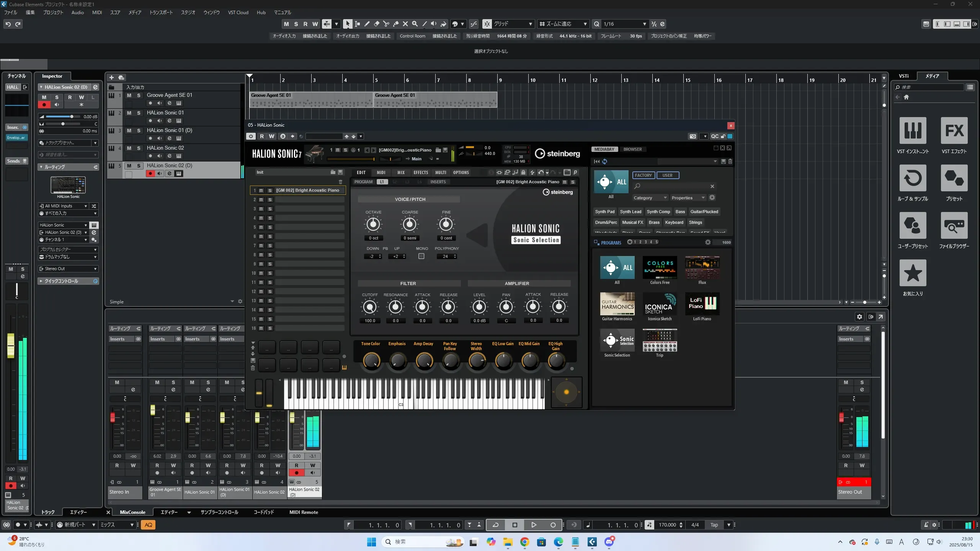Viewport: 980px width, 551px height.
Task: Select the Glue tool
Action: tap(396, 24)
